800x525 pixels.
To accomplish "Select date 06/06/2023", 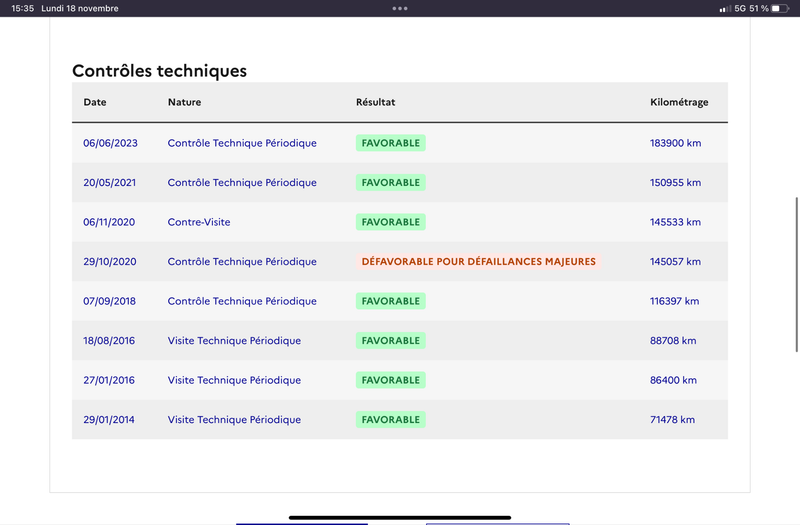I will [x=110, y=143].
